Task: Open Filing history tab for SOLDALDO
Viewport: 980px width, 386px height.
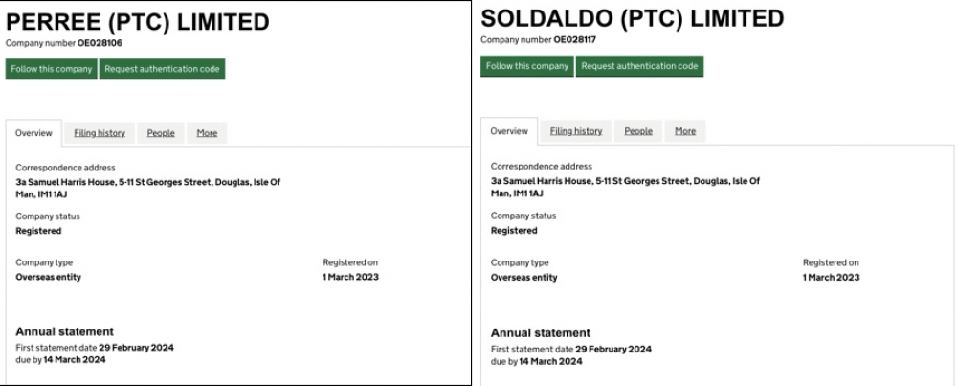Action: [x=576, y=131]
